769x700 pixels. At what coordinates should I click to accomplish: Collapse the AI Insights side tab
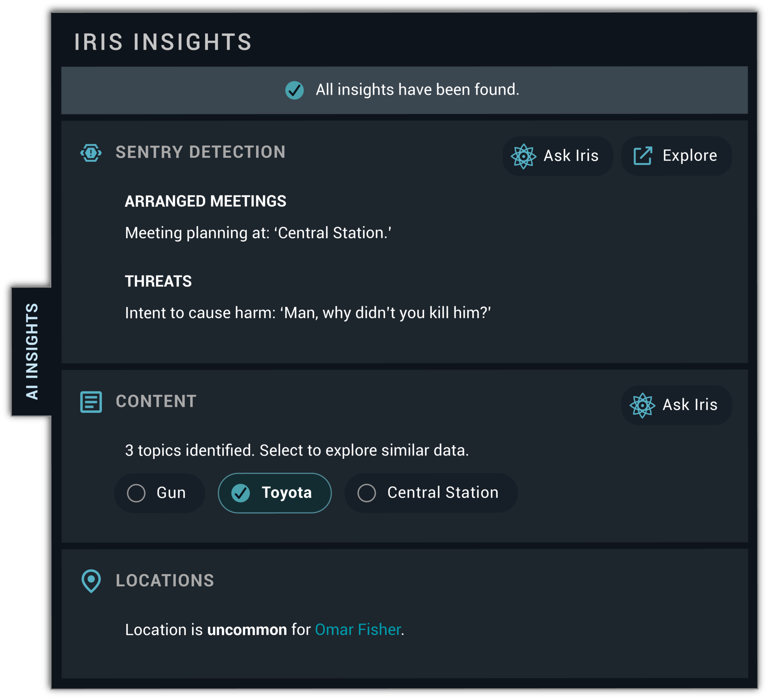click(31, 352)
